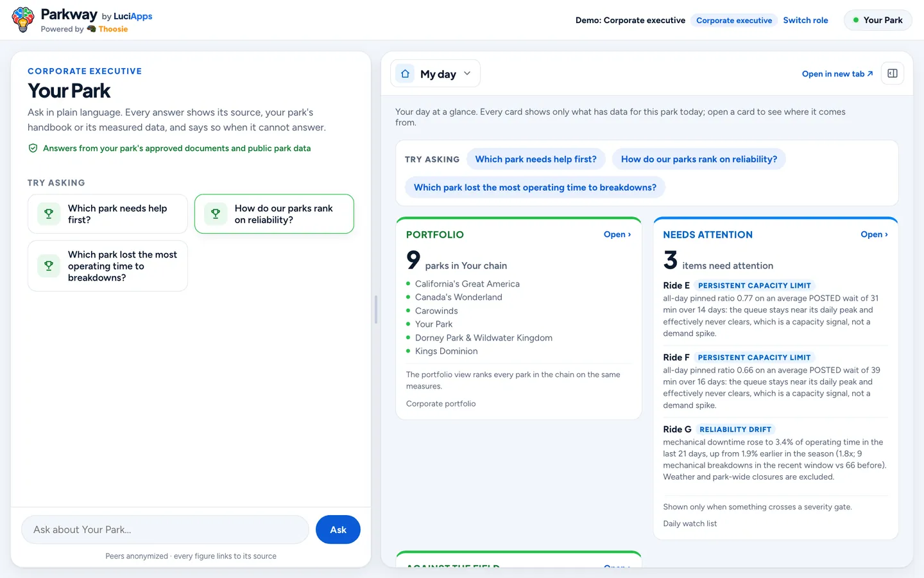This screenshot has width=924, height=578.
Task: Click Ride F Persistent Capacity Limit tag
Action: 755,358
